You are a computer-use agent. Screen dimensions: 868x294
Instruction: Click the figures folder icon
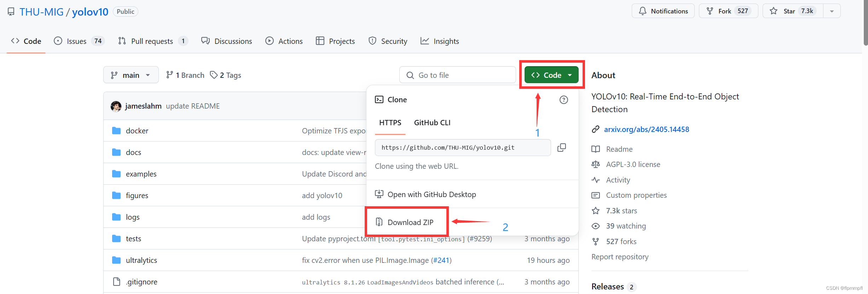[x=116, y=195]
